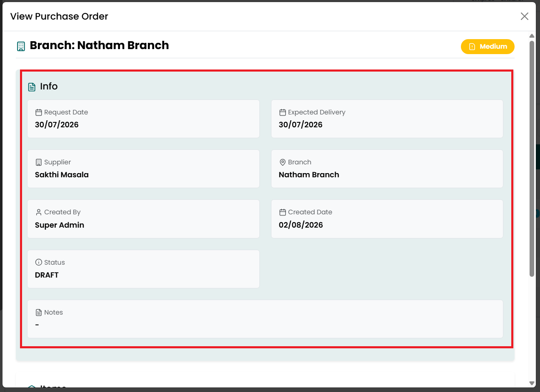This screenshot has width=540, height=392.
Task: Click the Request Date label
Action: tap(66, 112)
